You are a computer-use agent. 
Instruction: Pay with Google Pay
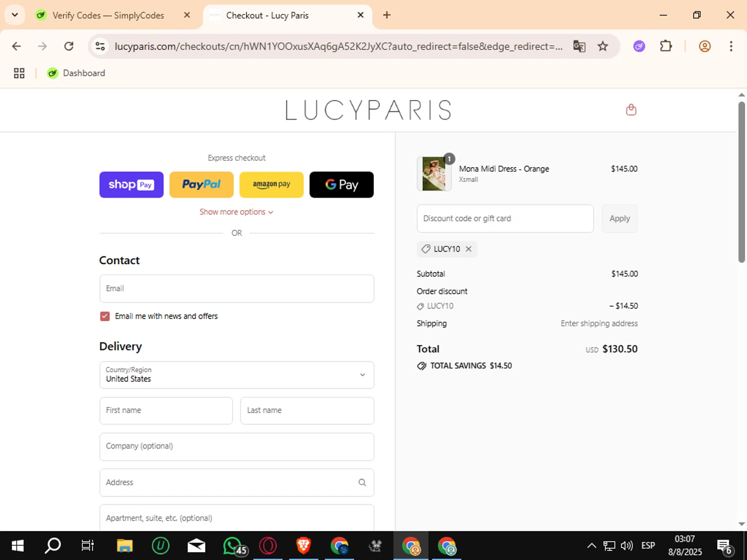[x=342, y=185]
